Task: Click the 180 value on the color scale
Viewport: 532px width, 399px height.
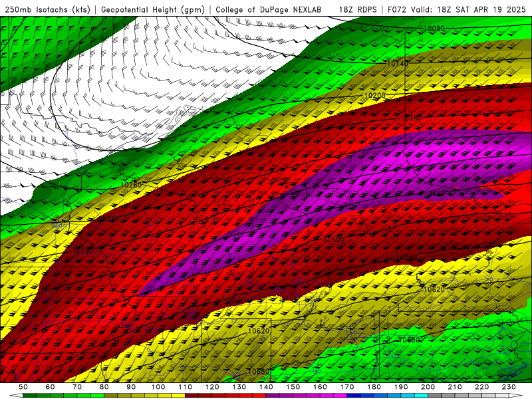Action: coord(374,387)
